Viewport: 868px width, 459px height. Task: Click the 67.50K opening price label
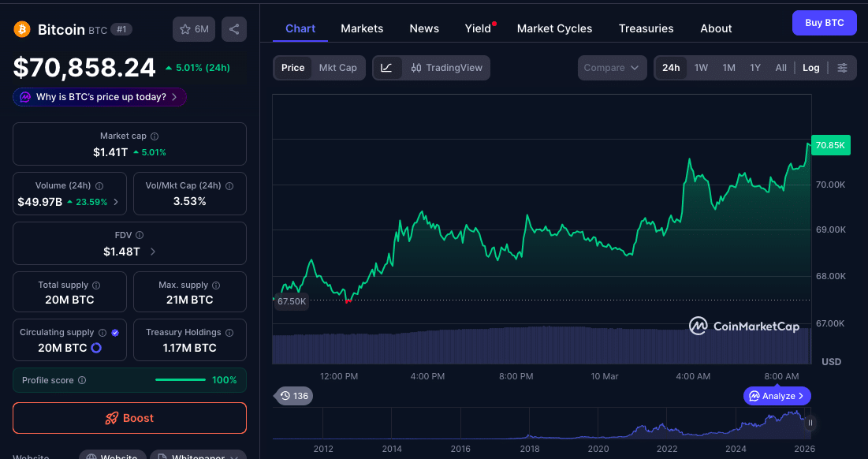click(x=292, y=301)
